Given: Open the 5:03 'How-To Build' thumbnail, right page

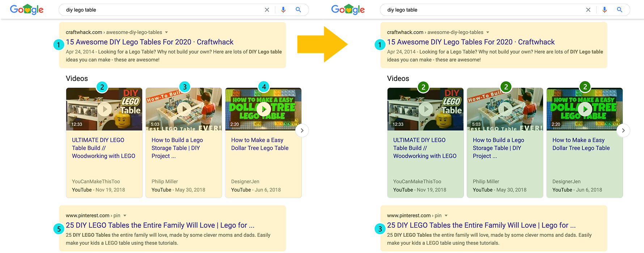Looking at the screenshot, I should tap(505, 109).
